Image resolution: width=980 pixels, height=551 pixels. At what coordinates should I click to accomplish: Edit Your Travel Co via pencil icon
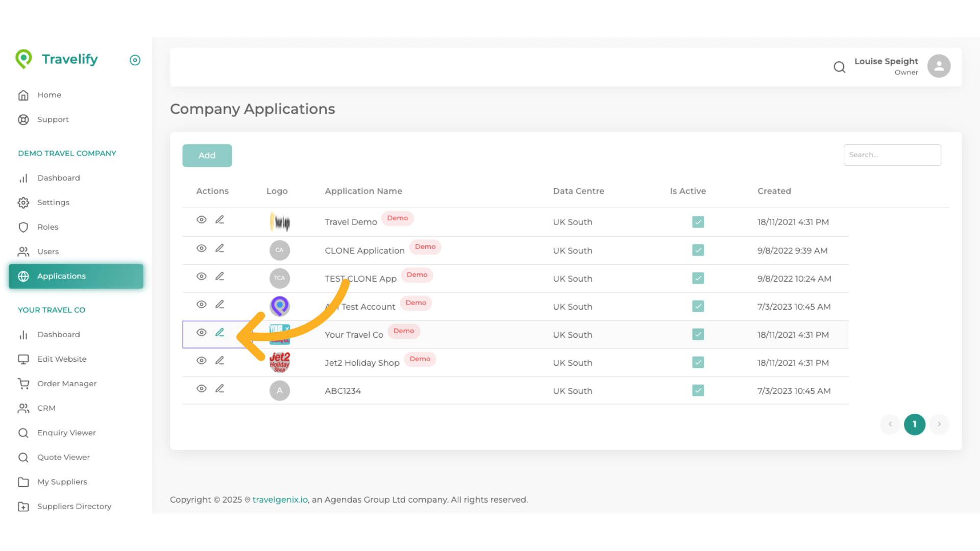click(220, 332)
